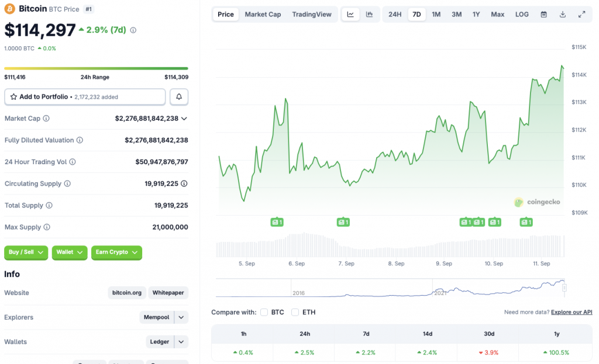This screenshot has height=364, width=599.
Task: Expand the Ledger wallets dropdown arrow
Action: (181, 342)
